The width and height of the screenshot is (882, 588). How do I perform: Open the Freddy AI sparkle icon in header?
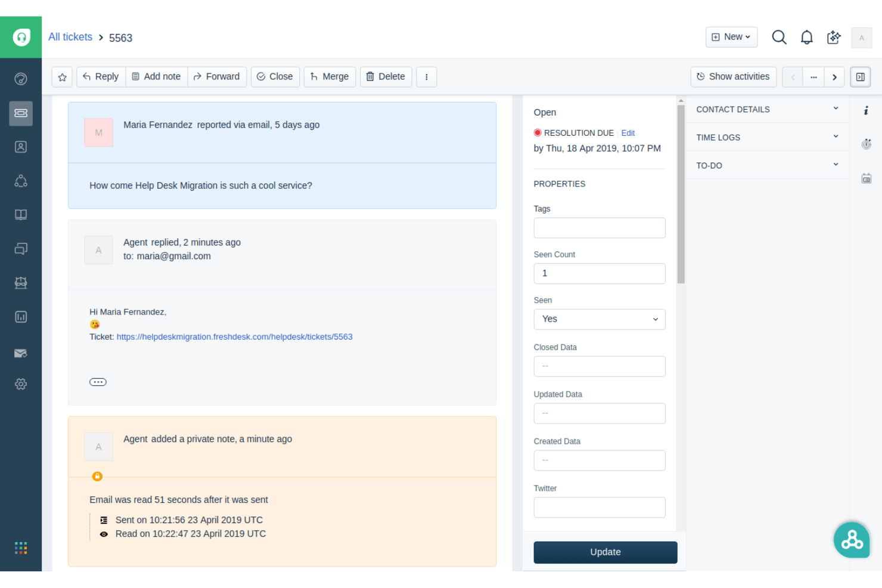point(834,37)
